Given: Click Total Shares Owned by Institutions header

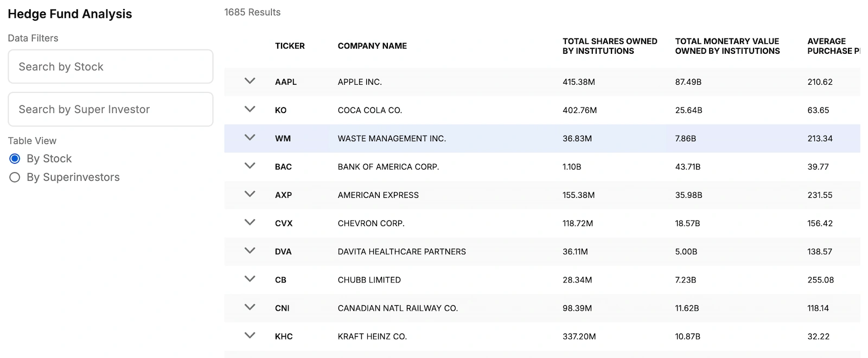Looking at the screenshot, I should click(610, 46).
